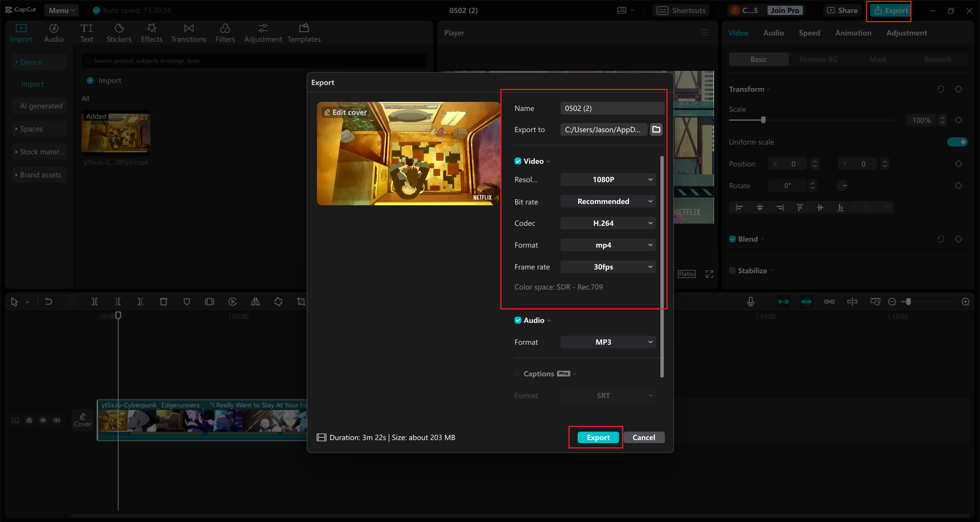Drag the Scale slider
980x522 pixels.
pyautogui.click(x=763, y=119)
